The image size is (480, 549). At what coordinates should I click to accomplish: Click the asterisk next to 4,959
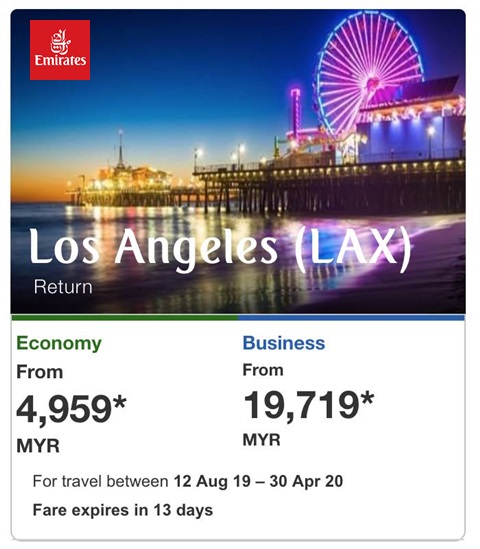pos(119,402)
